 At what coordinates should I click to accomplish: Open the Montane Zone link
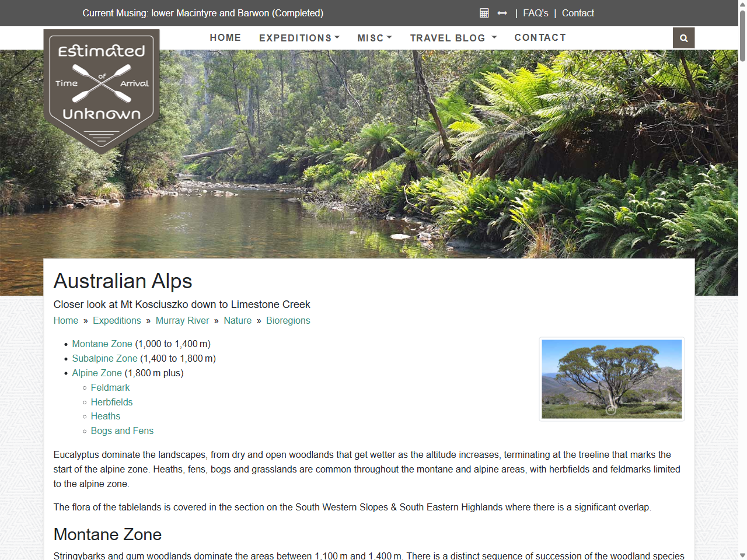click(x=102, y=344)
